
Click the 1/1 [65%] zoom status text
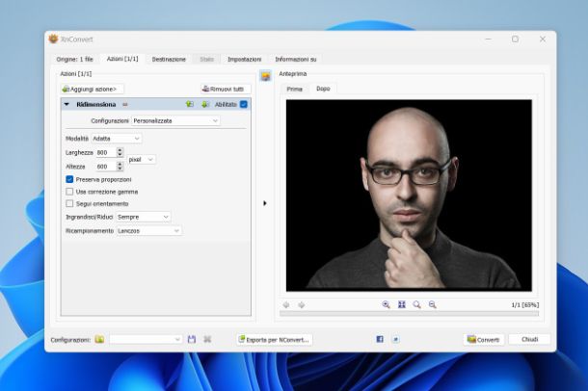(525, 305)
